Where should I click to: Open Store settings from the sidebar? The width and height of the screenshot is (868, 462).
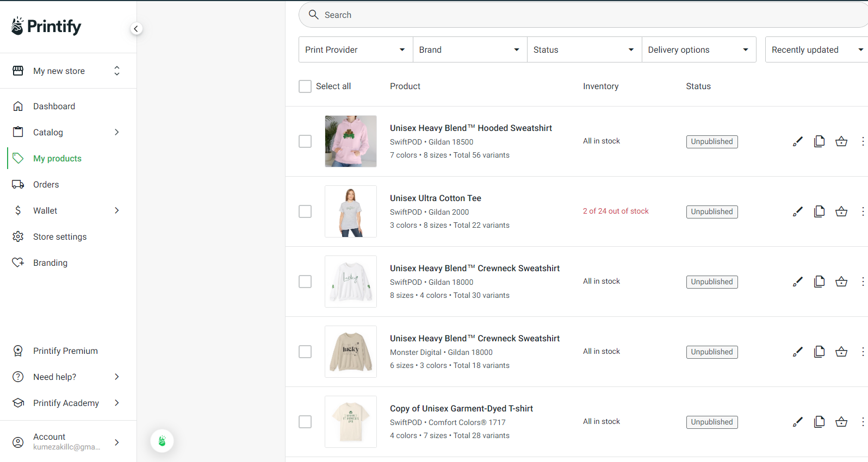click(x=60, y=237)
